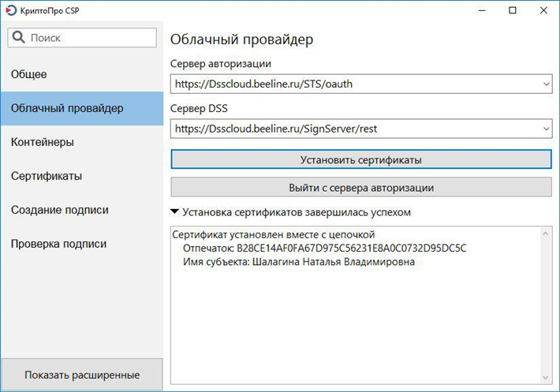Maximize the КриптоПро CSP window
The height and width of the screenshot is (392, 560).
point(513,10)
